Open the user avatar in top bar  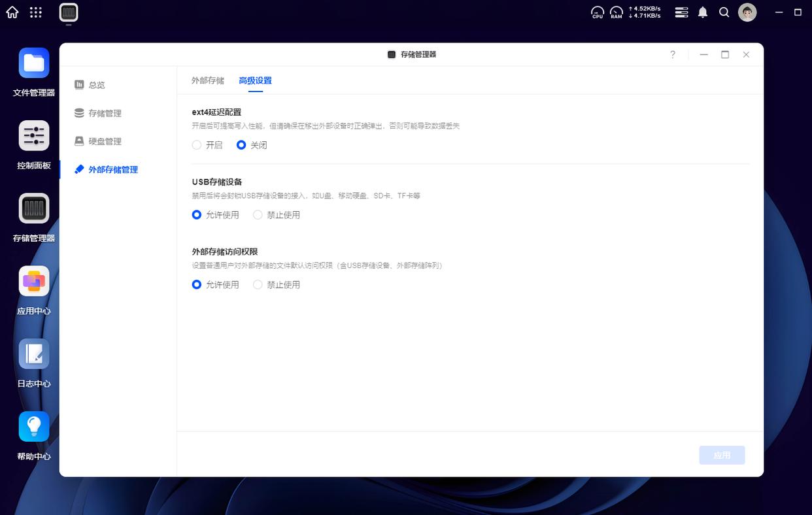pos(747,12)
